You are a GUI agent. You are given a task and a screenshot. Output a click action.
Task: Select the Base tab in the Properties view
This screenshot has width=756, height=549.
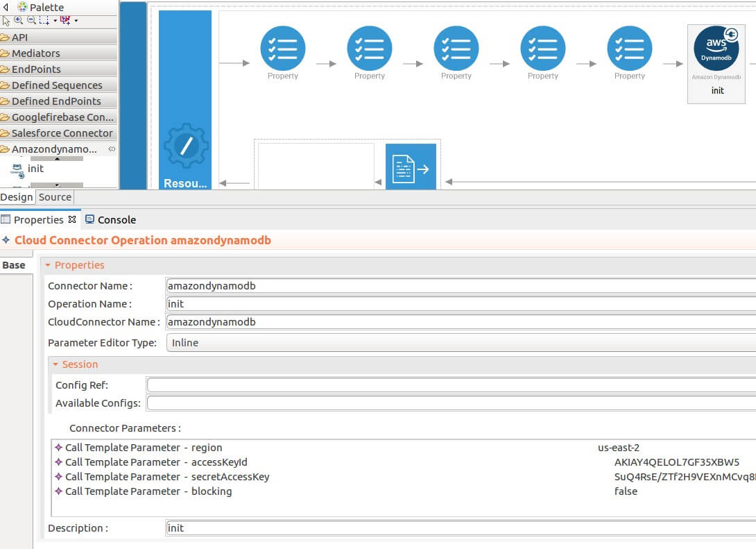(14, 264)
